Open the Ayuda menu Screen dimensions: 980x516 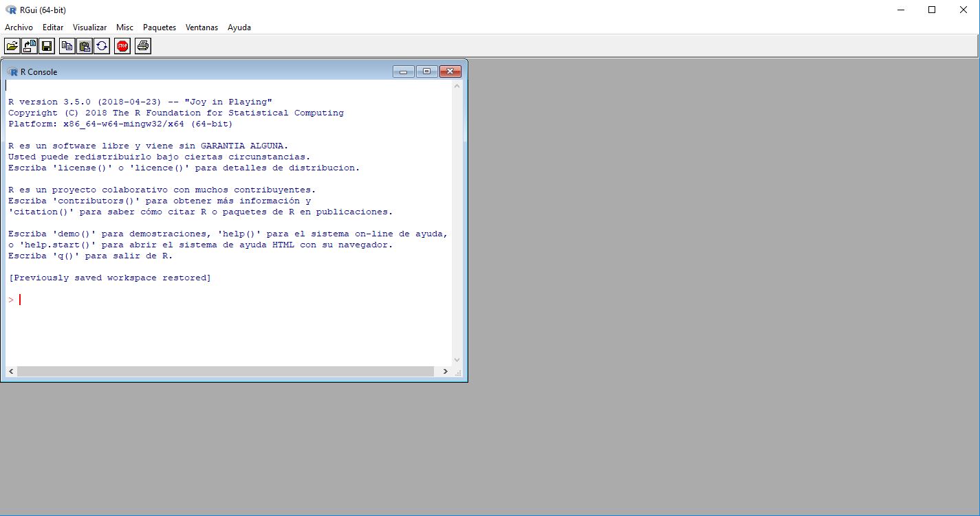(239, 27)
